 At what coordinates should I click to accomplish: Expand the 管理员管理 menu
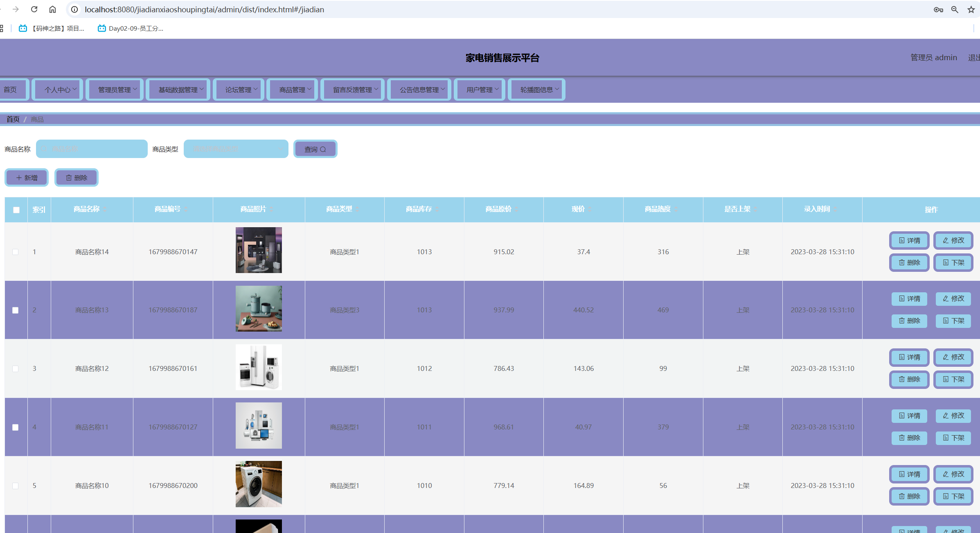[x=115, y=90]
